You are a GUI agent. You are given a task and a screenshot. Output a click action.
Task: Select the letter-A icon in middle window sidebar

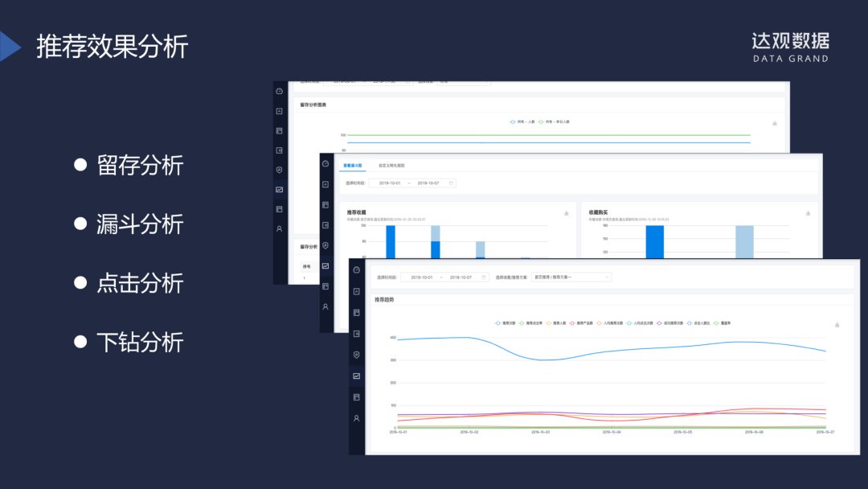325,184
